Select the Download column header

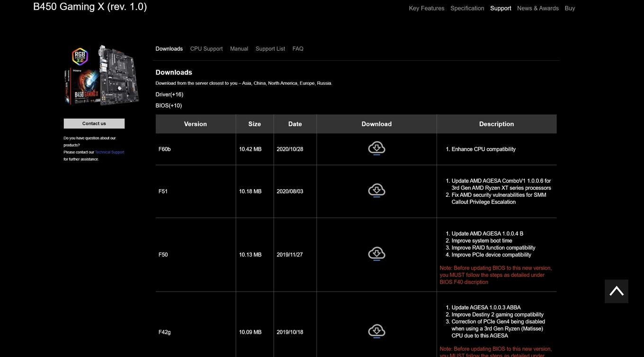click(x=376, y=124)
